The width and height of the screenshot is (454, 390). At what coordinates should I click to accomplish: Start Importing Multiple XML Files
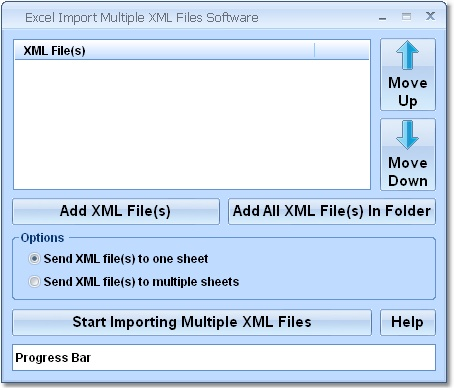pyautogui.click(x=192, y=322)
